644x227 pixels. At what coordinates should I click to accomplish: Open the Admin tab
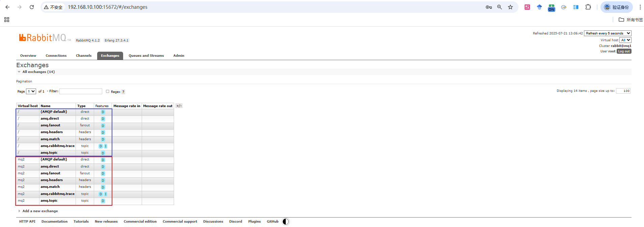pos(179,56)
